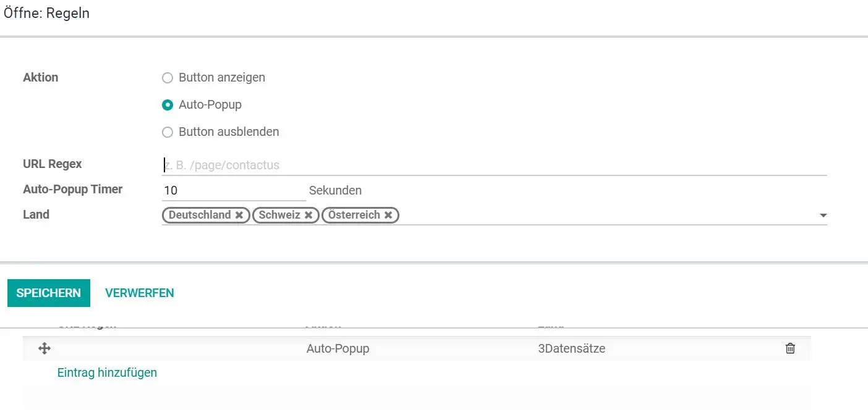
Task: Click Verwerfen to discard changes
Action: point(140,293)
